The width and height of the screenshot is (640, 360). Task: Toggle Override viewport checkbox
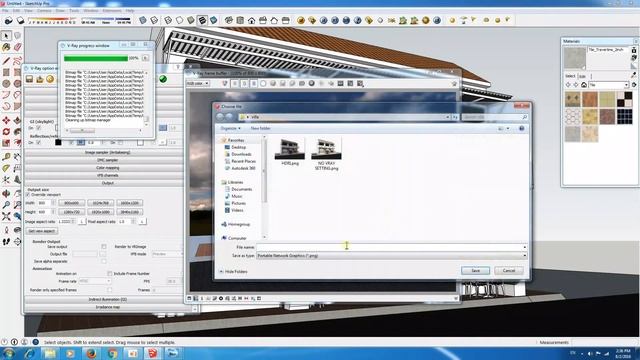click(x=28, y=195)
